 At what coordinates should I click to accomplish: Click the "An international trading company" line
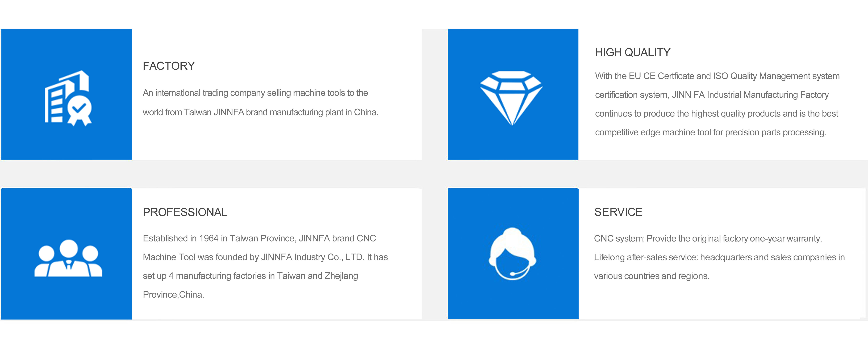[x=255, y=93]
